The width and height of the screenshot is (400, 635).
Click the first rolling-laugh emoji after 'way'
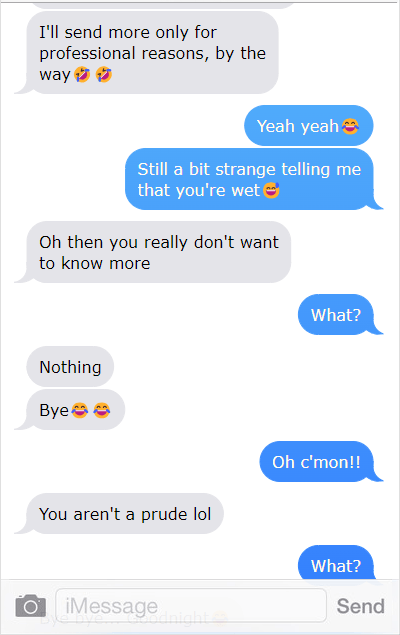click(82, 75)
